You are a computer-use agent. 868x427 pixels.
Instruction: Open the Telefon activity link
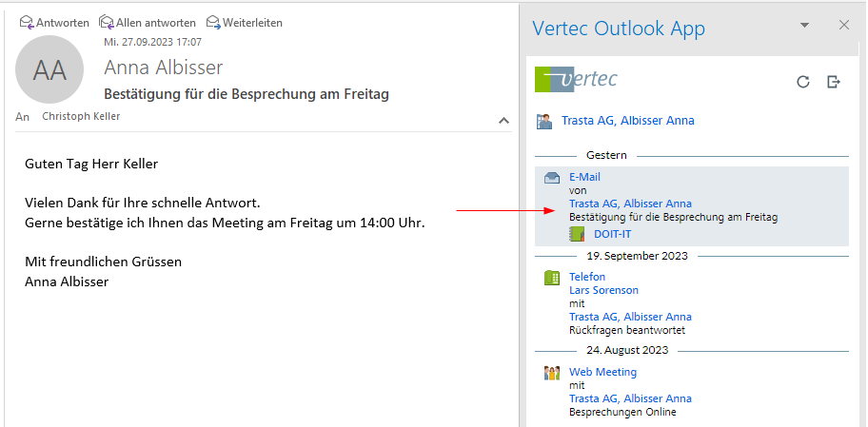587,277
